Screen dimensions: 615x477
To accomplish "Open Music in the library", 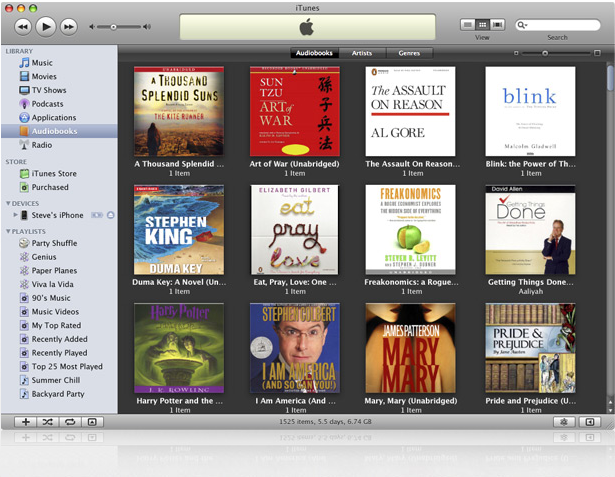I will pos(59,63).
